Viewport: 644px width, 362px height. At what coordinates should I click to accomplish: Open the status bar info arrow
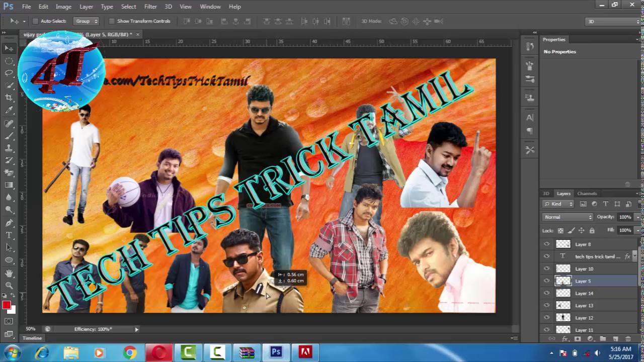[x=136, y=329]
